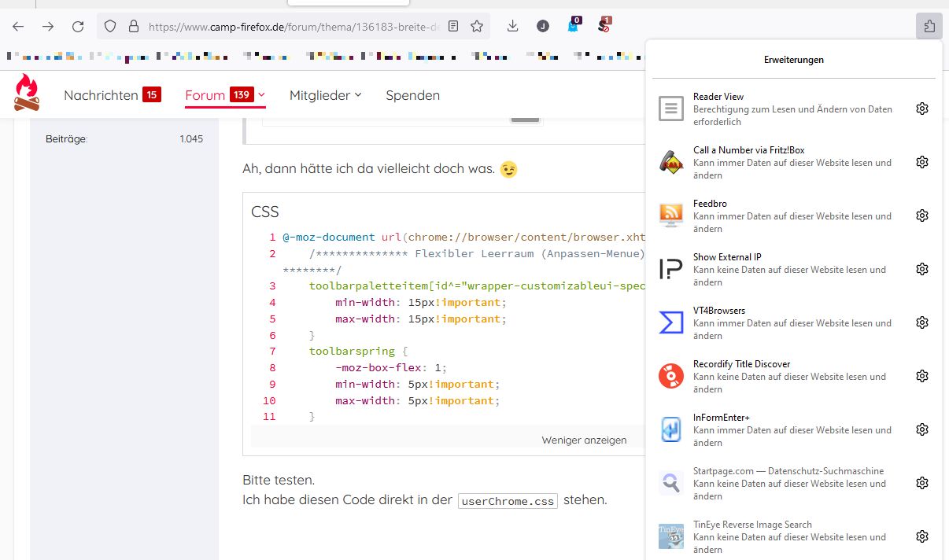Click the Feedbro extension icon
Screen dimensions: 949x560
[670, 216]
